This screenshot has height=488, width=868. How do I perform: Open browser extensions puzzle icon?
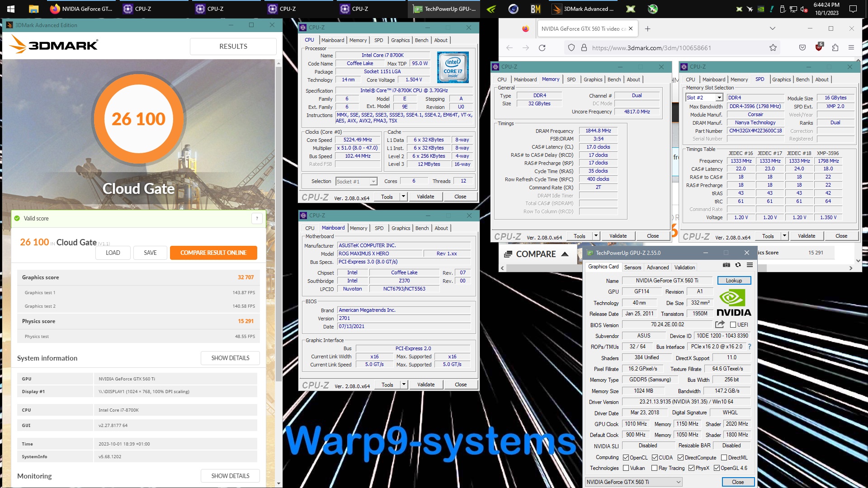click(x=835, y=47)
